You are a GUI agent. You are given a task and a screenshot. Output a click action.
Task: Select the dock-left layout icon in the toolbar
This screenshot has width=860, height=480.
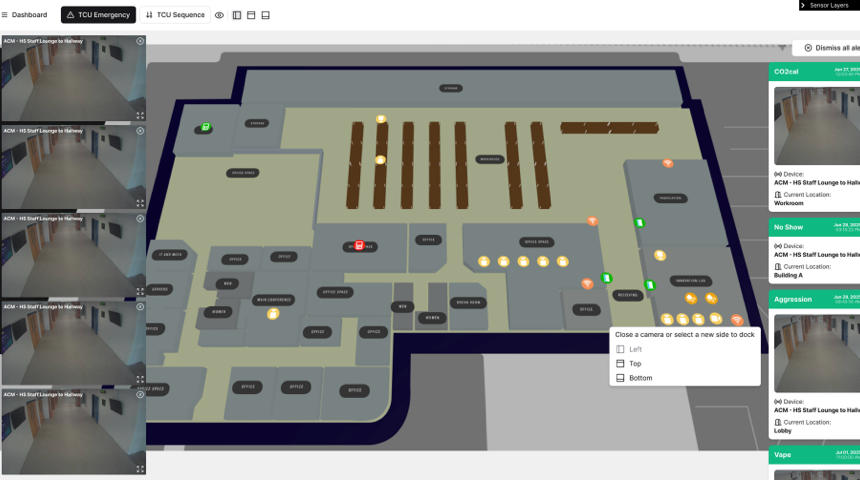[x=237, y=15]
